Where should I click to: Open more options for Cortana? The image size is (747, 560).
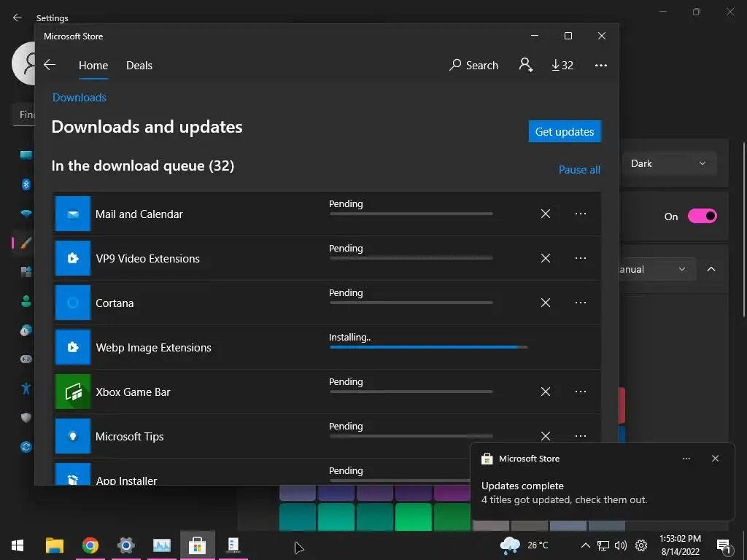pyautogui.click(x=580, y=303)
